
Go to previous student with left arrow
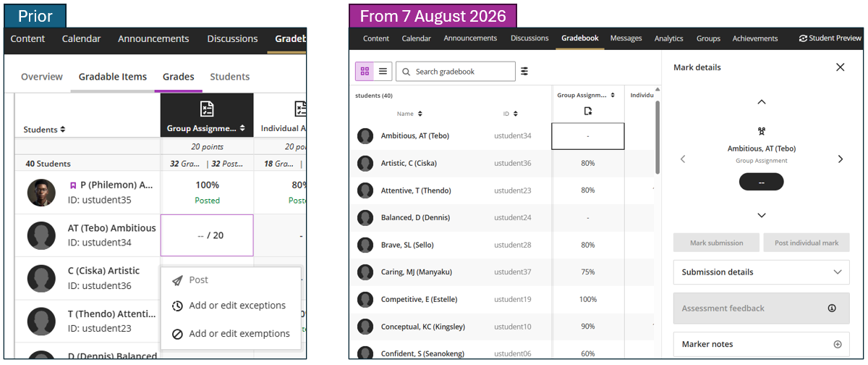tap(683, 159)
